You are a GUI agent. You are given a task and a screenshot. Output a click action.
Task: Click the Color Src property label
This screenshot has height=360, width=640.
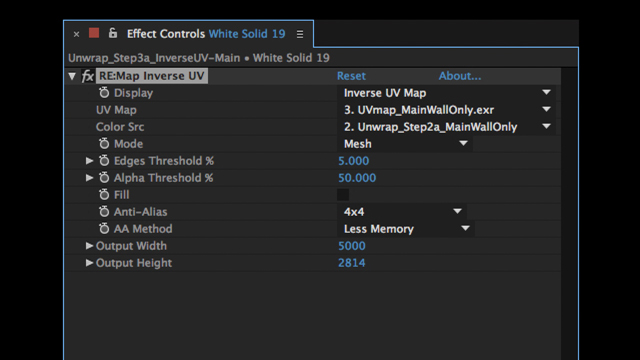(120, 127)
